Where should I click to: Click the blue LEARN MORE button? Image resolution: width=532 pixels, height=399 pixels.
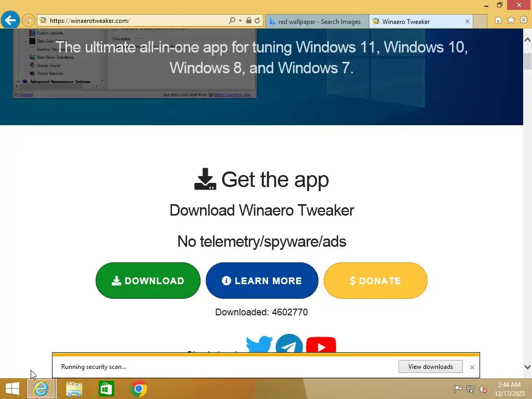[262, 281]
